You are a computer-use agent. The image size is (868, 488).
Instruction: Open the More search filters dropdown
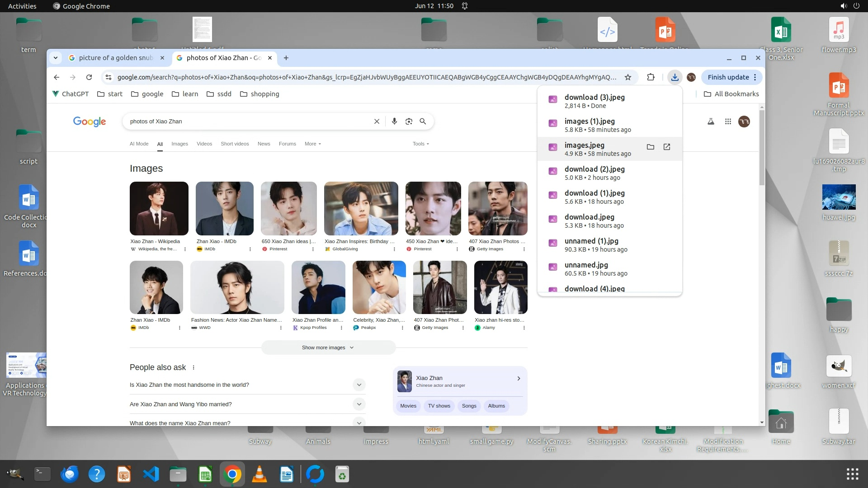pyautogui.click(x=313, y=144)
